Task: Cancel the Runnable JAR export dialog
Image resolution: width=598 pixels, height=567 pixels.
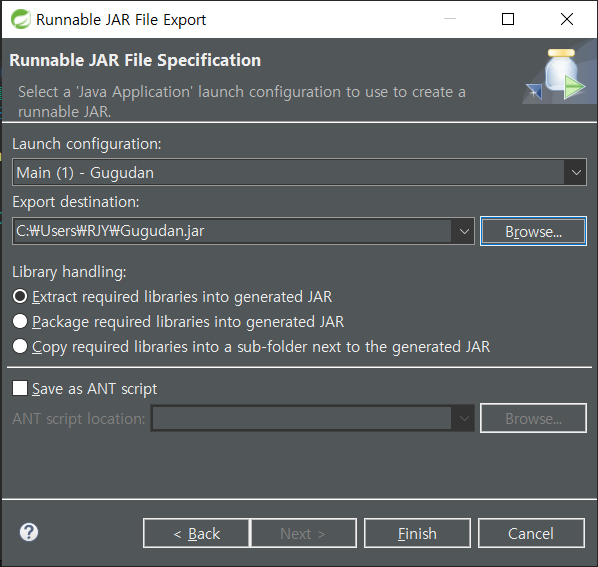Action: pyautogui.click(x=531, y=533)
